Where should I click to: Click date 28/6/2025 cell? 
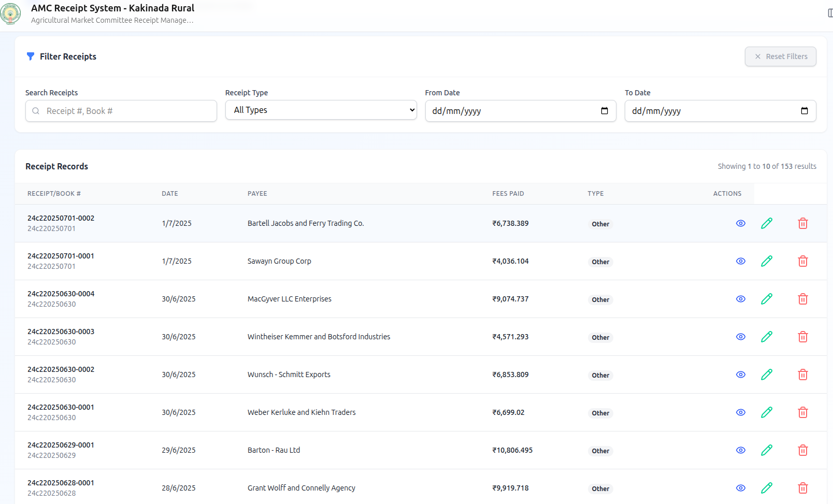tap(179, 488)
